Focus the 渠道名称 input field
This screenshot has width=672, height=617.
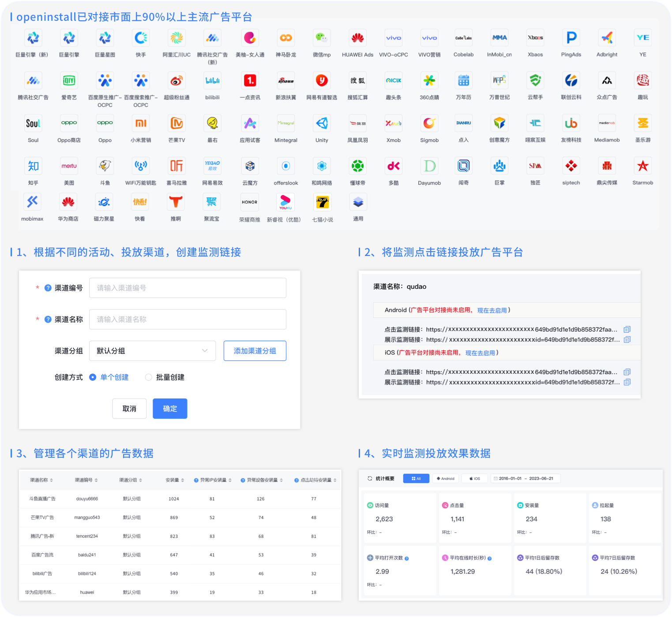click(188, 319)
